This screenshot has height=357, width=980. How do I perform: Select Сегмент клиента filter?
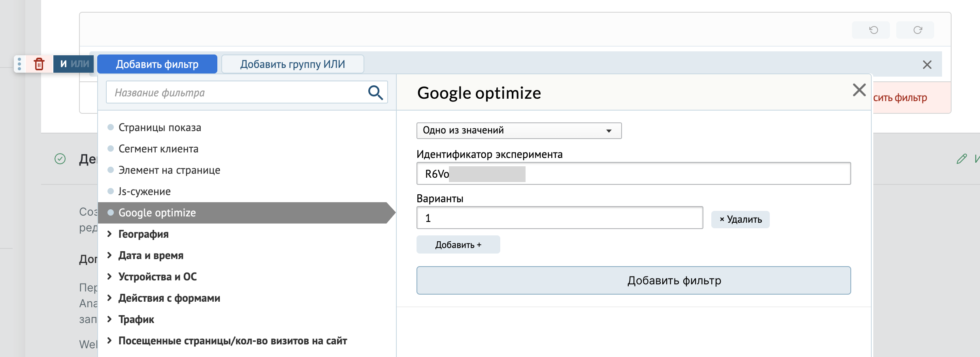point(158,149)
